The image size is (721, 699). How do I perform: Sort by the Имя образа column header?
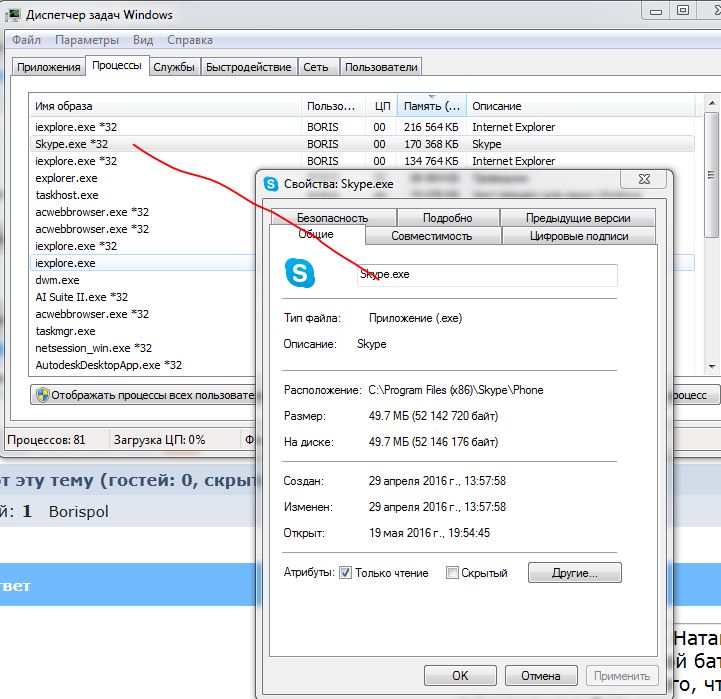[x=165, y=106]
